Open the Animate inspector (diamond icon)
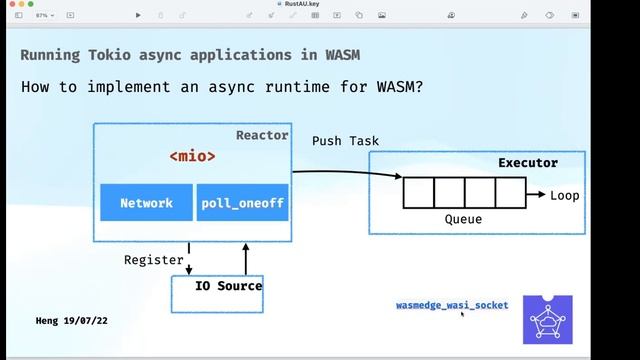Screen dimensions: 640x360 549,16
